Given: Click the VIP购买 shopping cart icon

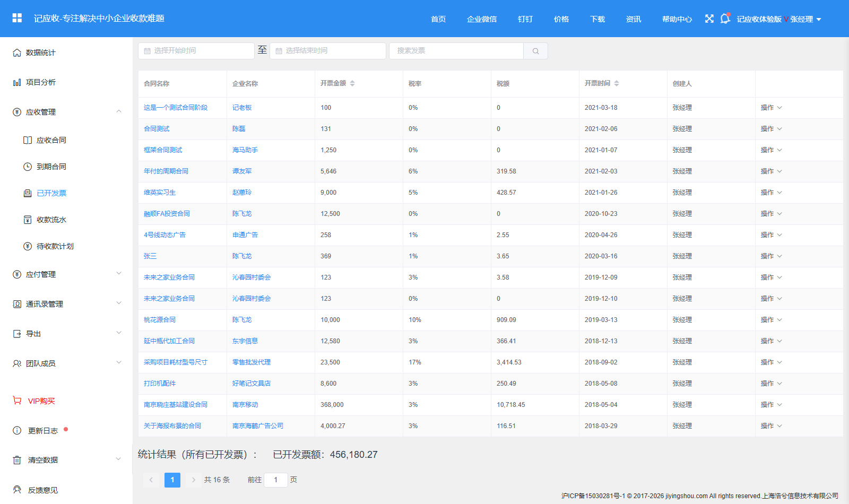Looking at the screenshot, I should [x=18, y=401].
